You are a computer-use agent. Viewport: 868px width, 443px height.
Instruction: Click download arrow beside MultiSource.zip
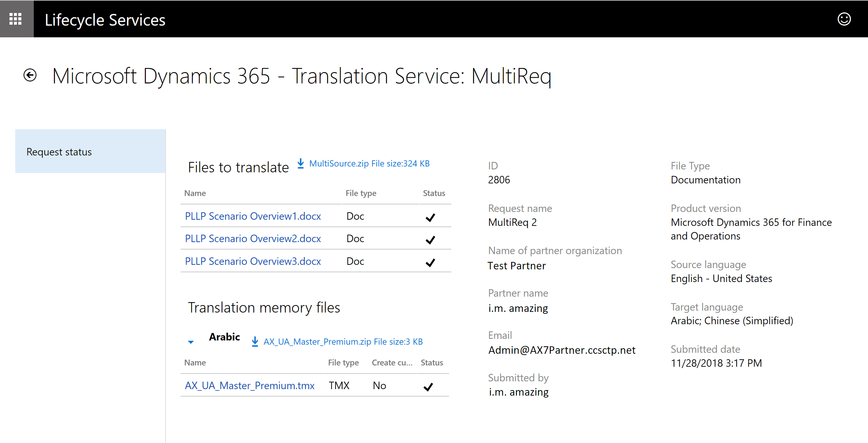coord(301,163)
